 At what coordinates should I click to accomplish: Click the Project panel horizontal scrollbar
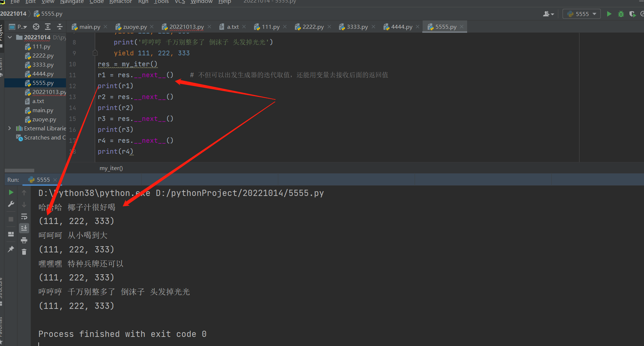coord(19,170)
